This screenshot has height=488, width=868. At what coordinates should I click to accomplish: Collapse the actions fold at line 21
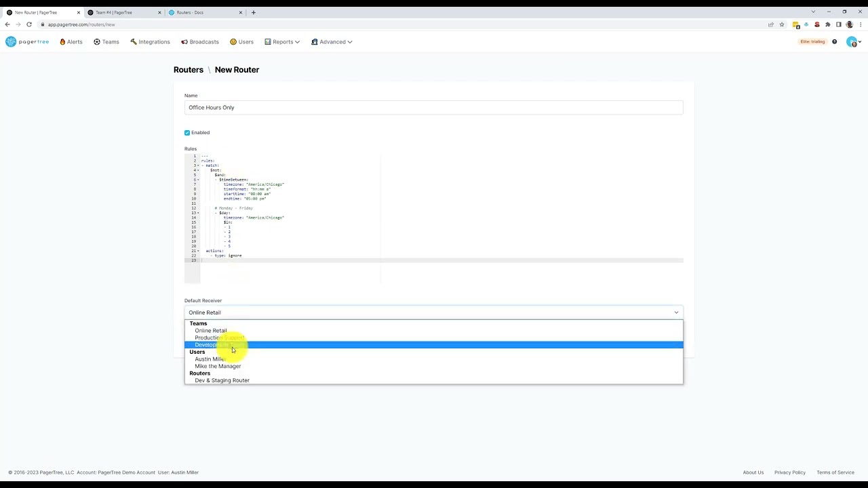[x=199, y=251]
